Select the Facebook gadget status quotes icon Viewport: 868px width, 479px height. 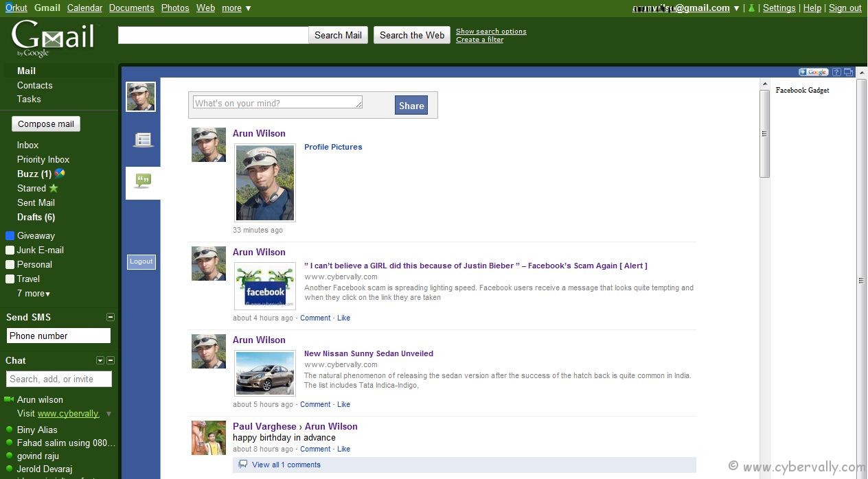click(143, 182)
